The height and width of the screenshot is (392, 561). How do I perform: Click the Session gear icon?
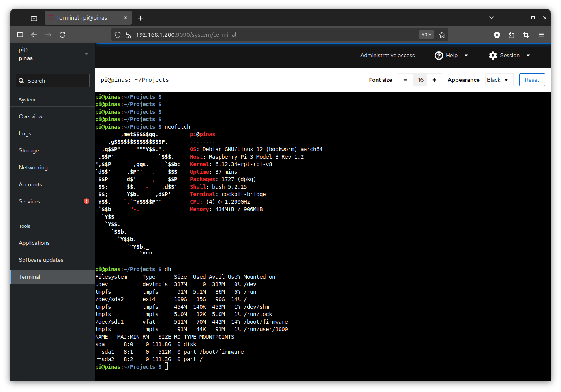click(x=493, y=56)
